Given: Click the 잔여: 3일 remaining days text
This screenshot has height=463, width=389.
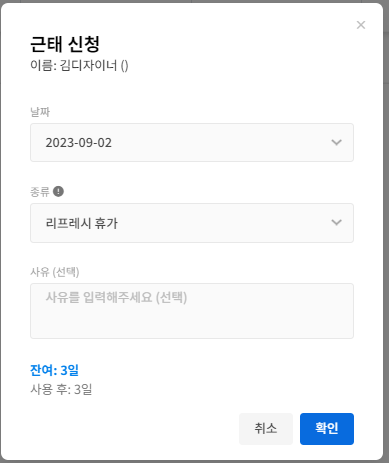Looking at the screenshot, I should point(54,370).
